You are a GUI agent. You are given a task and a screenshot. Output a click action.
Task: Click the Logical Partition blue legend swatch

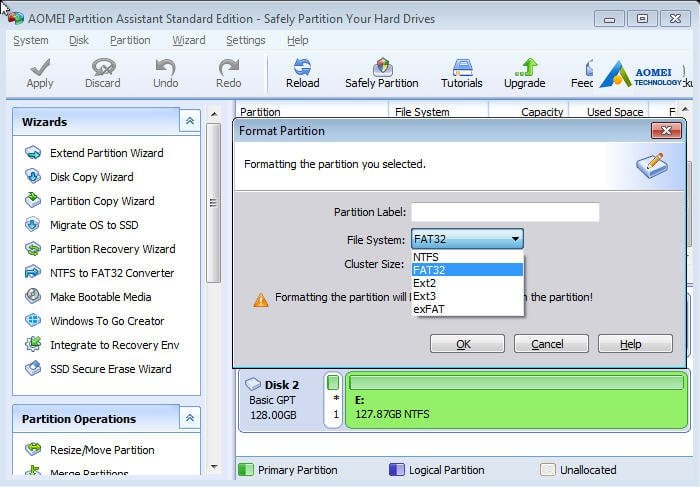[396, 470]
